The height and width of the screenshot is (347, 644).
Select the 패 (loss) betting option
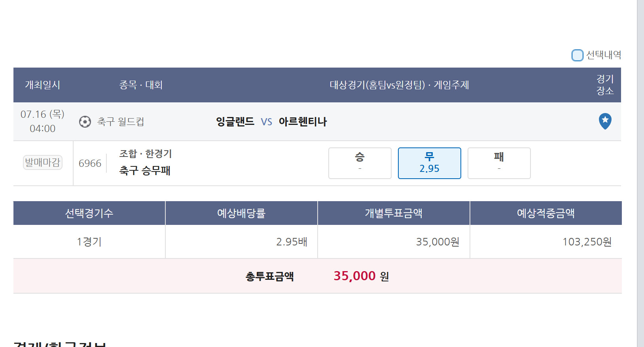tap(499, 163)
